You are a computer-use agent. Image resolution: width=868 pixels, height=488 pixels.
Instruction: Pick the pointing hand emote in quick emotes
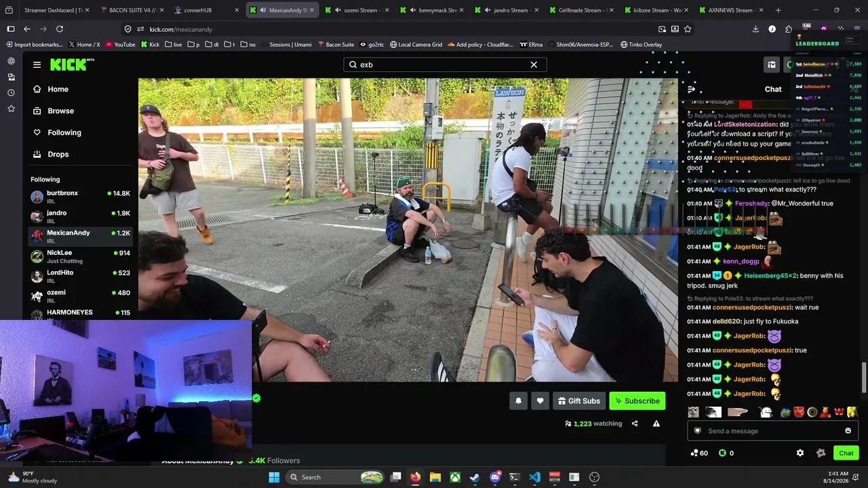pyautogui.click(x=737, y=412)
